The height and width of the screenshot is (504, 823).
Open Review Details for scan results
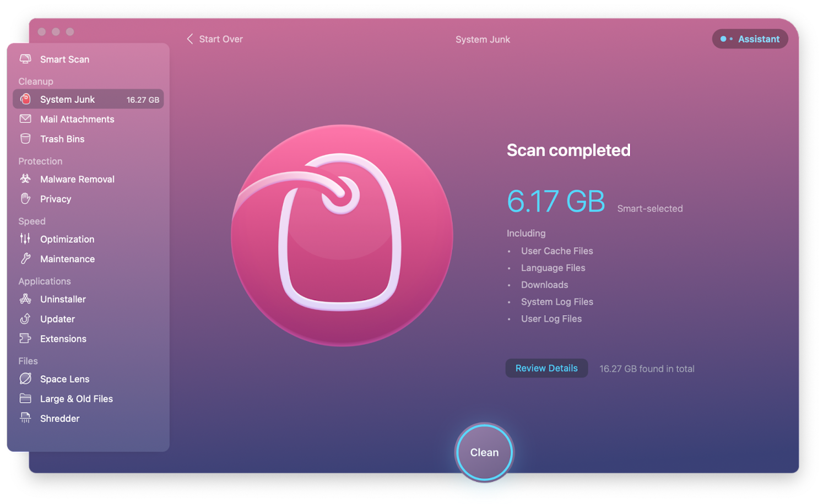click(x=546, y=368)
